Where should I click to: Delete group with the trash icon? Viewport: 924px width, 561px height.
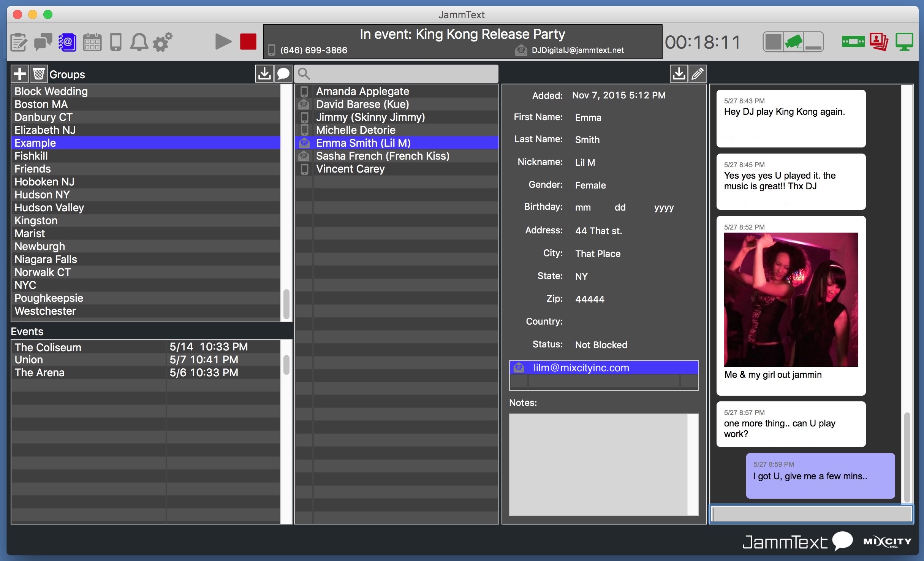38,74
